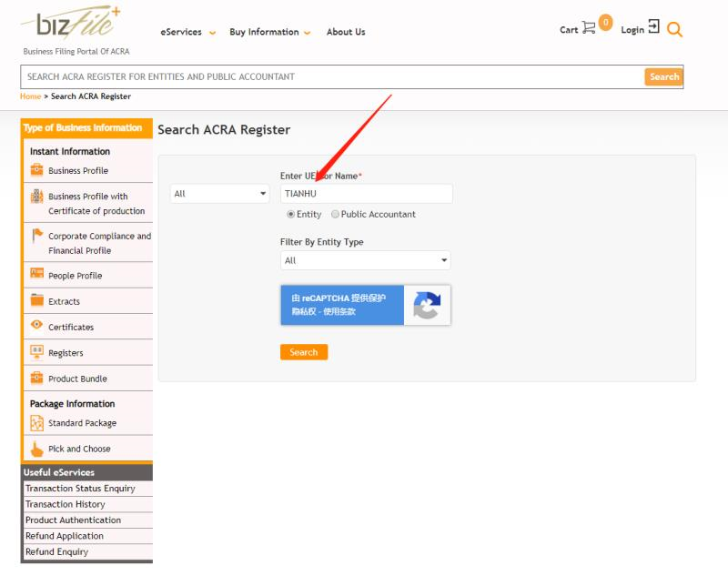Open the Buy Information menu
This screenshot has width=728, height=576.
(x=264, y=32)
